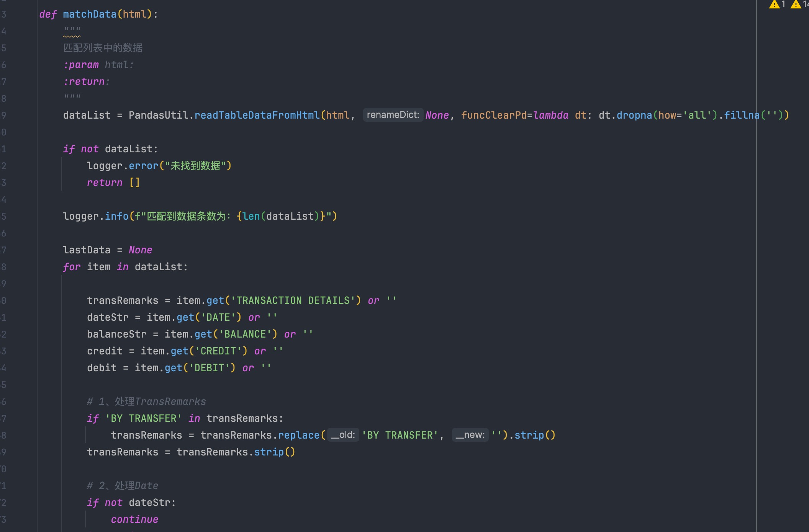The width and height of the screenshot is (809, 532).
Task: Click the logger.error call
Action: (x=159, y=166)
